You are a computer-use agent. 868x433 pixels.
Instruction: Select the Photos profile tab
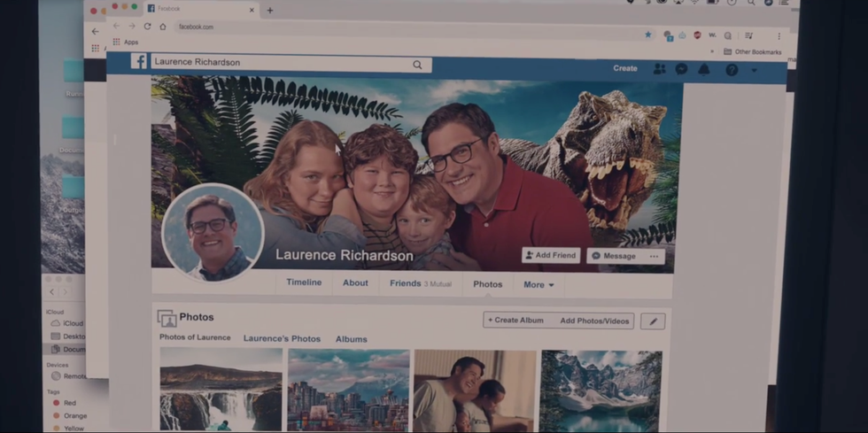[x=488, y=284]
